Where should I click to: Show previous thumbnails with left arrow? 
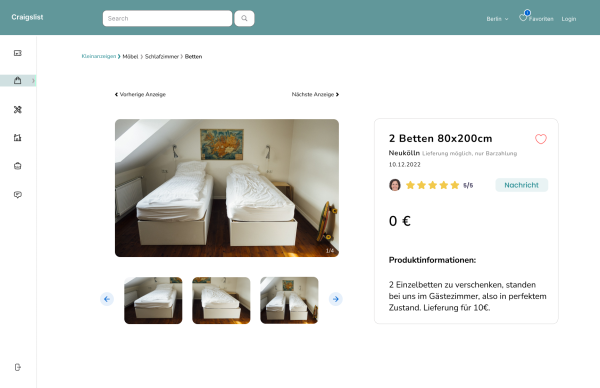pos(107,299)
